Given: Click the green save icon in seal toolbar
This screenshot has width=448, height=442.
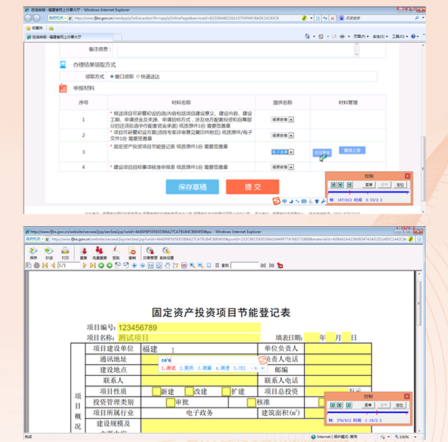Looking at the screenshot, I should click(x=34, y=251).
